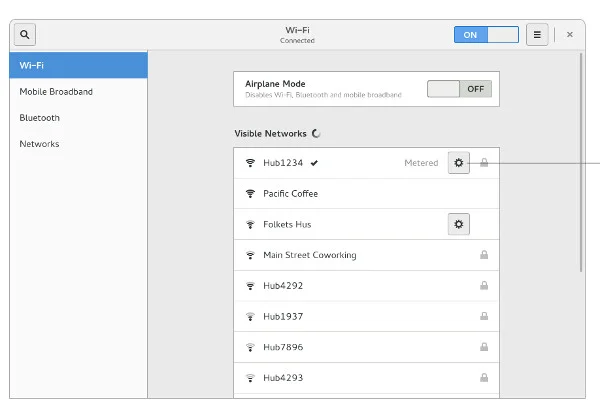Switch to the Bluetooth panel
Viewport: 600px width, 417px height.
point(78,118)
